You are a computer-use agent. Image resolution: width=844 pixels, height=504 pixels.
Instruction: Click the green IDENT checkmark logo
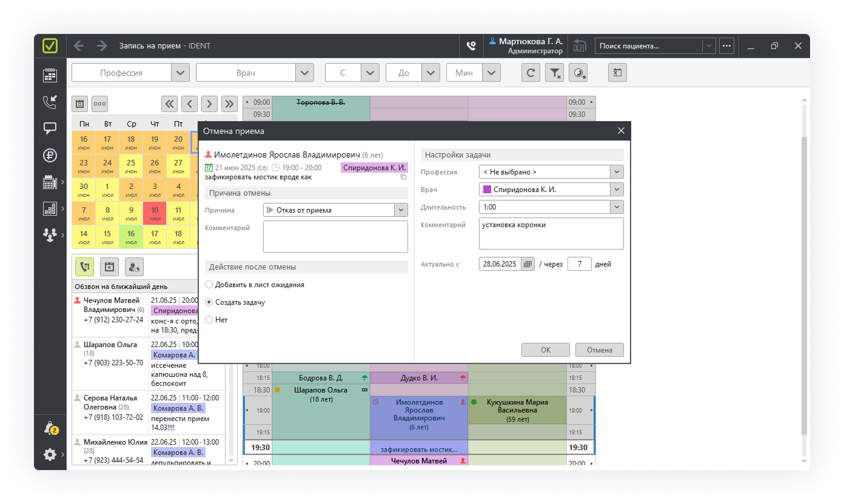tap(50, 46)
